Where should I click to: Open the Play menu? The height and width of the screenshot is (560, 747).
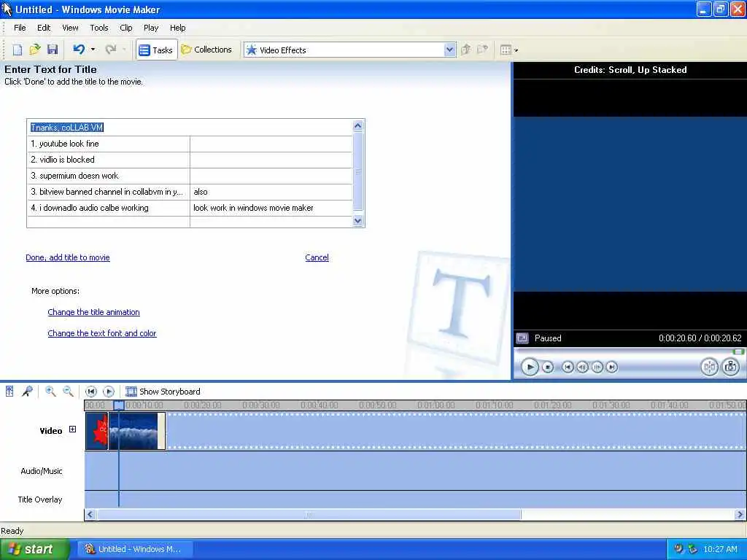(x=151, y=28)
